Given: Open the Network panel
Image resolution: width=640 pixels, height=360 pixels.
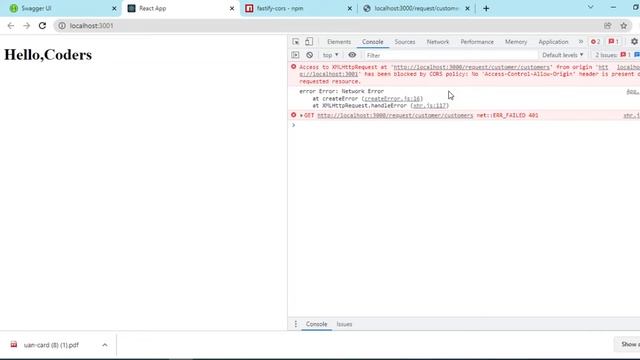Looking at the screenshot, I should point(438,42).
